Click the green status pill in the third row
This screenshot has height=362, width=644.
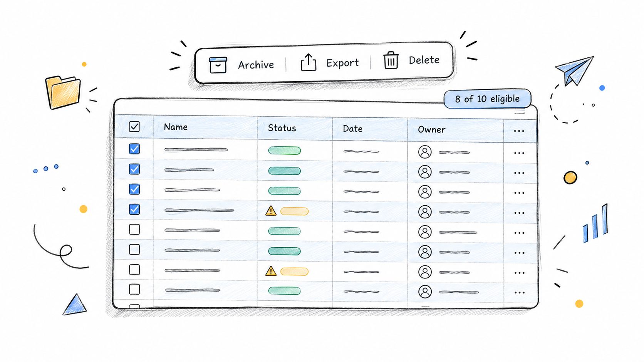pyautogui.click(x=284, y=191)
